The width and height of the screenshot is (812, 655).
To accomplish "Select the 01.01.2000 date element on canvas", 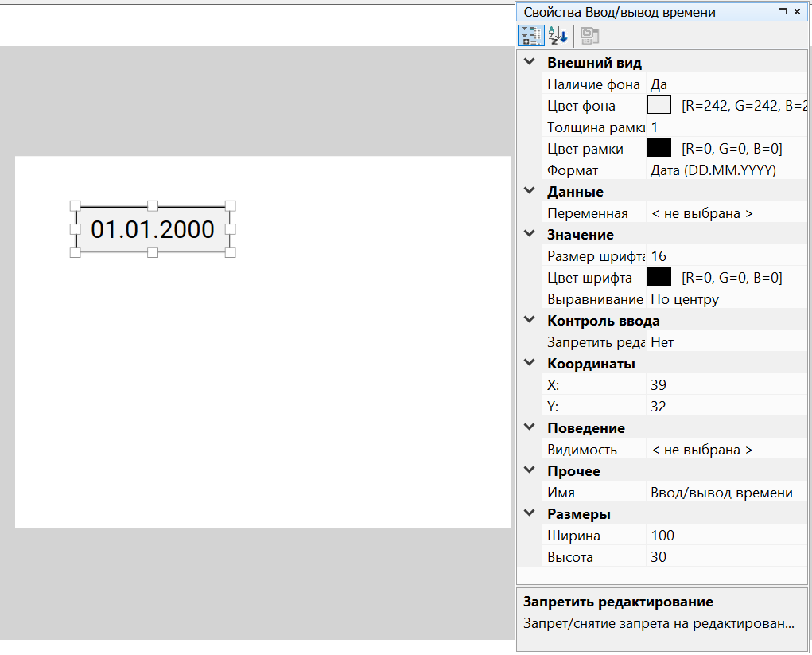I will (x=153, y=230).
